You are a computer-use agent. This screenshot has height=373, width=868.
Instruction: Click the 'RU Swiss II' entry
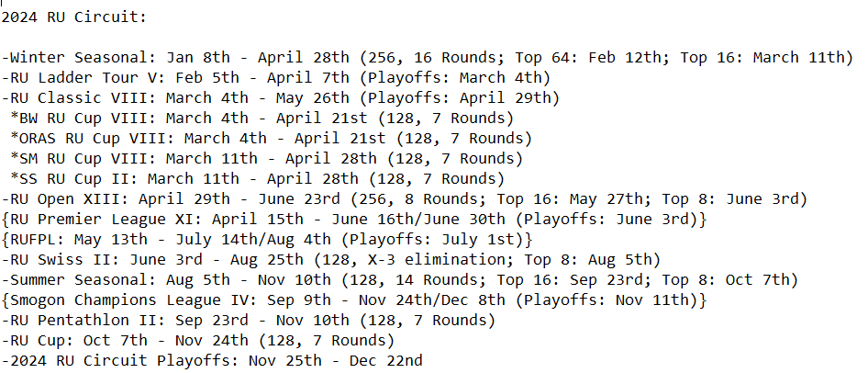point(331,260)
